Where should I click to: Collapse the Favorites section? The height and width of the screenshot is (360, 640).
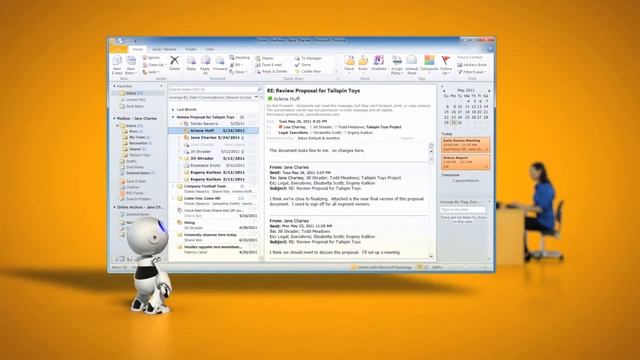[x=114, y=86]
